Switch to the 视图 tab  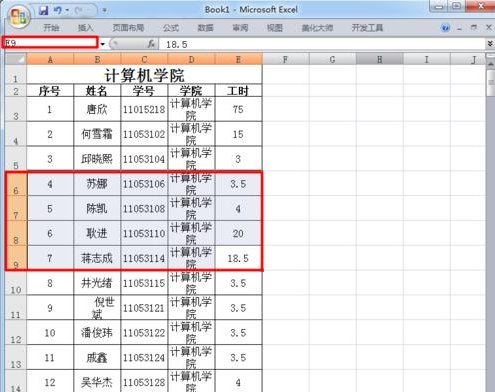pyautogui.click(x=275, y=28)
